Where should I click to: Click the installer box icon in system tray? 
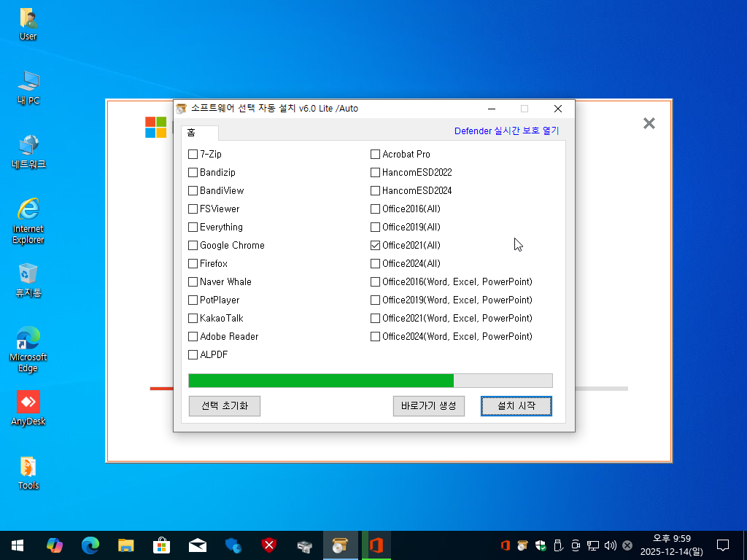(522, 545)
